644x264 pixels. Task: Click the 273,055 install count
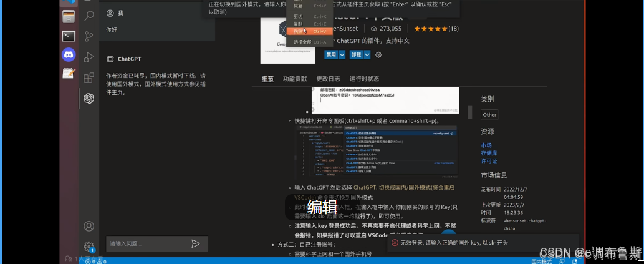tap(391, 29)
